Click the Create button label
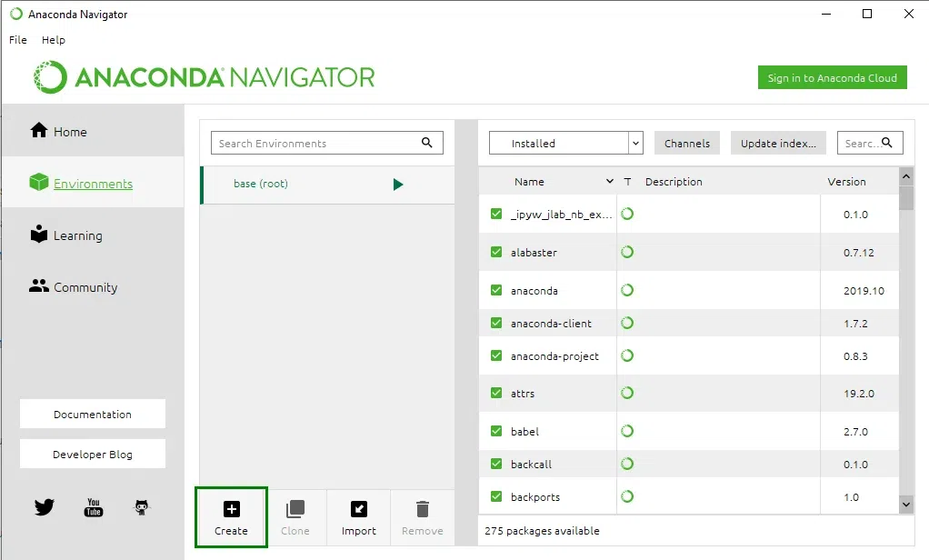This screenshot has width=929, height=560. (x=231, y=531)
